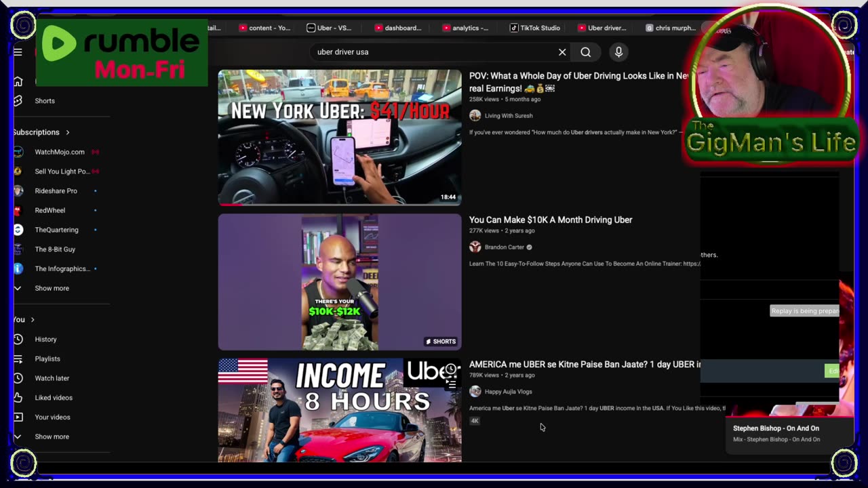
Task: Click the History clock icon
Action: (x=18, y=340)
